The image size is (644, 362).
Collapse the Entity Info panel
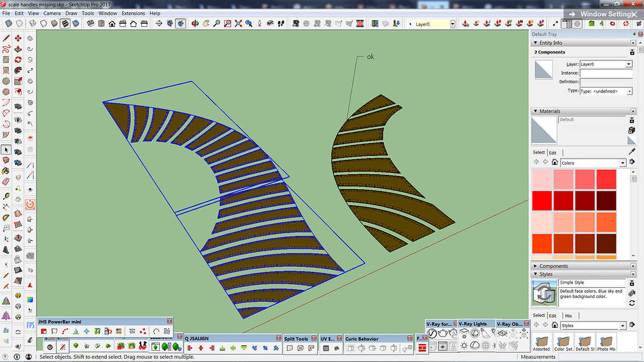[535, 43]
